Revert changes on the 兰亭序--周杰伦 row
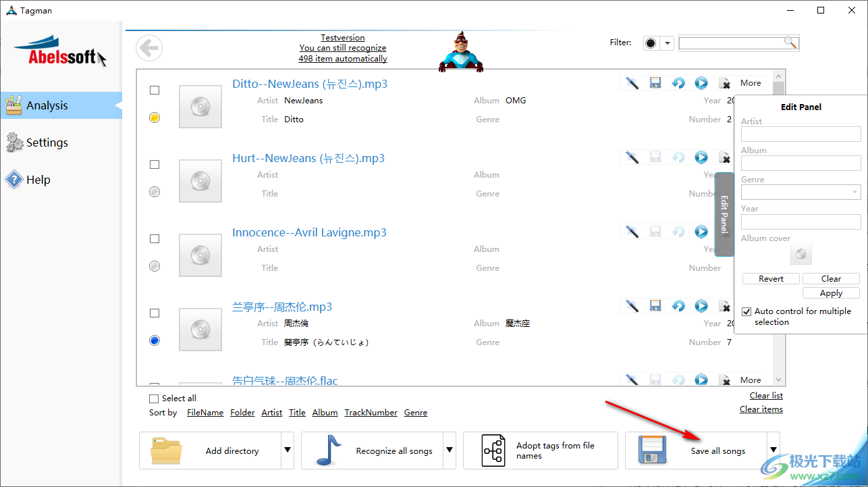 (x=678, y=306)
